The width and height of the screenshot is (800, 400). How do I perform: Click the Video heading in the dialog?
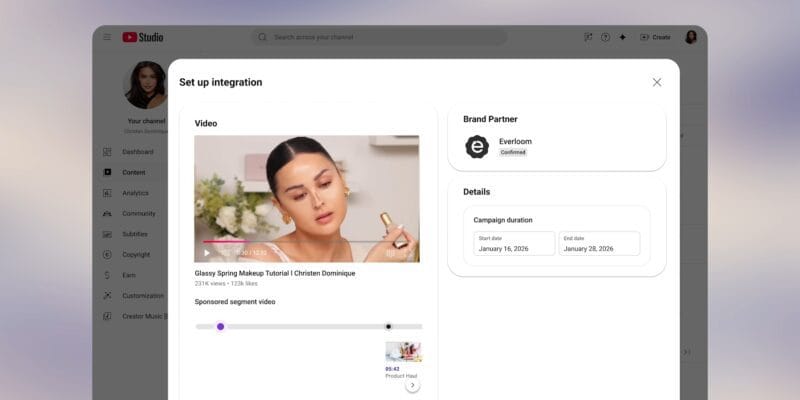[206, 123]
